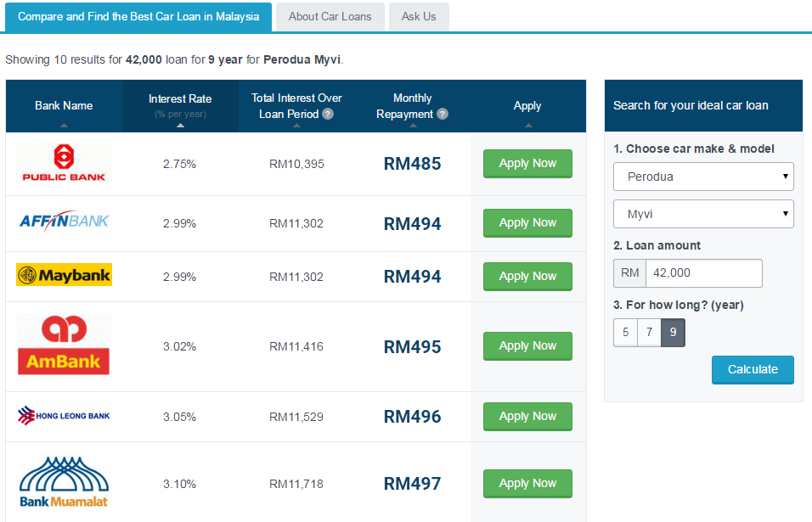The height and width of the screenshot is (522, 812).
Task: Click the RM10,395 total interest value
Action: click(x=296, y=164)
